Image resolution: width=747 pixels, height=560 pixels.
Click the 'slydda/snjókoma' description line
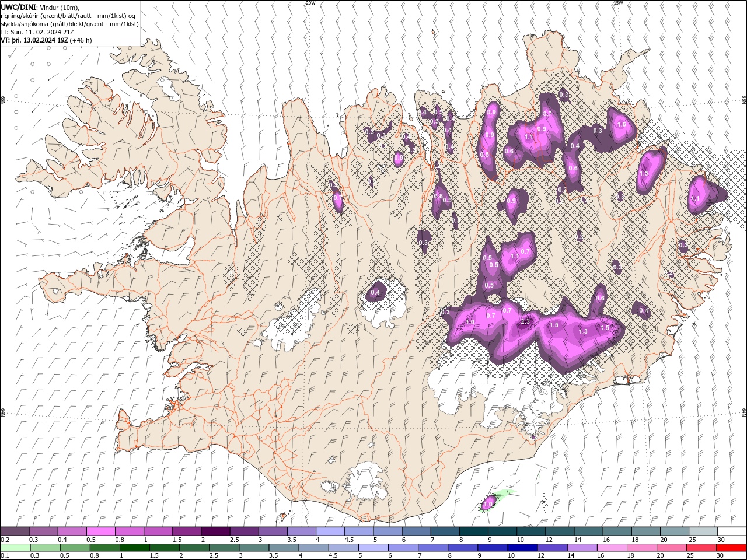click(69, 24)
